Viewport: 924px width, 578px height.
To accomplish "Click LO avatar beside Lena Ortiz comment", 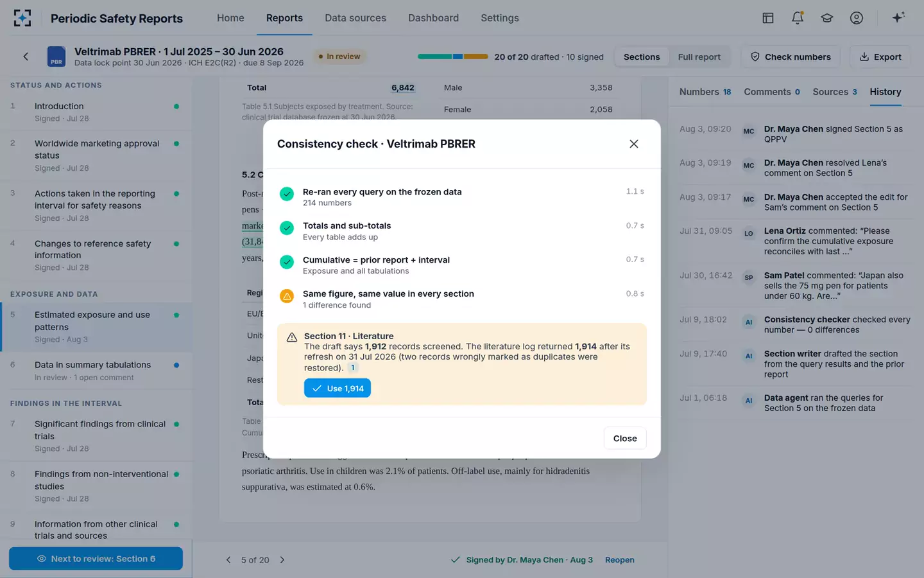I will tap(749, 233).
